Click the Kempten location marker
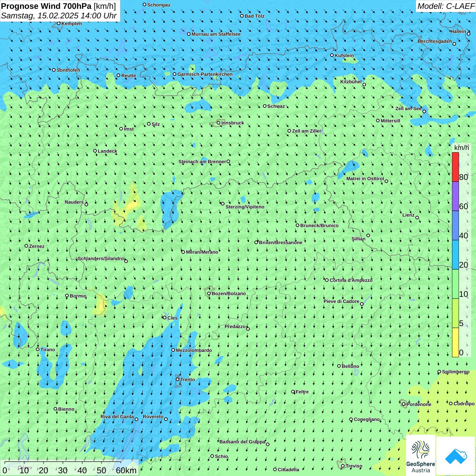 click(x=59, y=23)
